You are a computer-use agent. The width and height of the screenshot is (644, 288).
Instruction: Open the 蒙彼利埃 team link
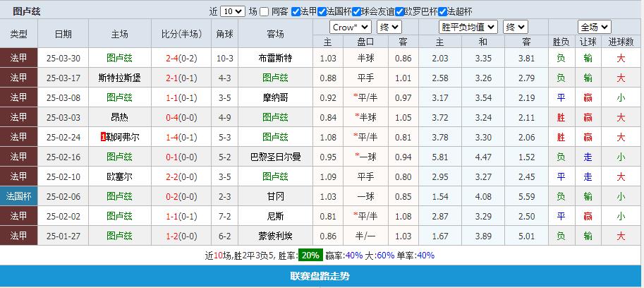pos(274,236)
